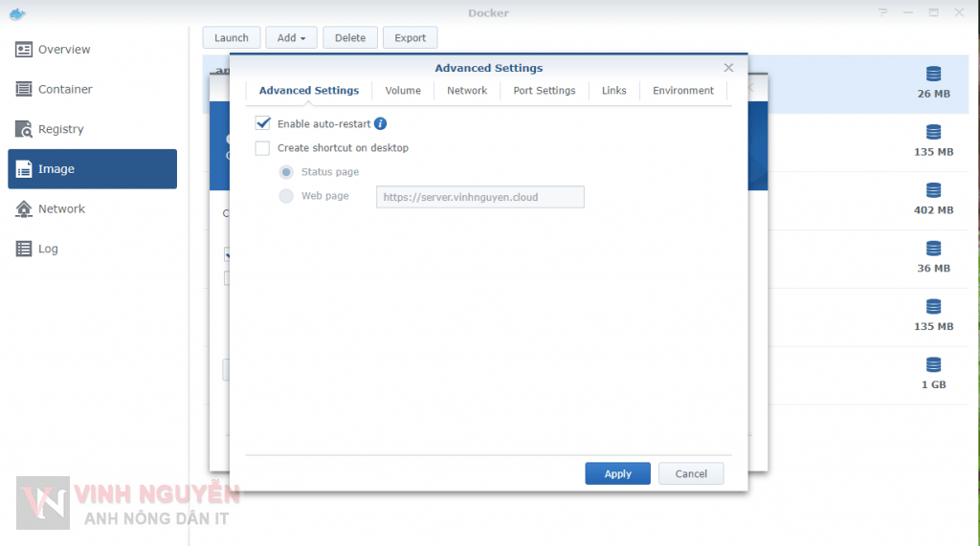
Task: Click the auto-restart info icon
Action: 380,123
